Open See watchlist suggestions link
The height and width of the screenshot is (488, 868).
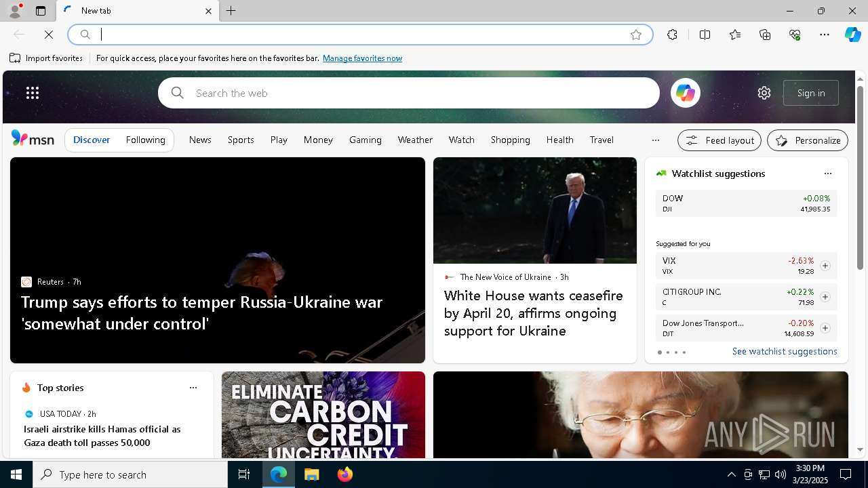785,351
